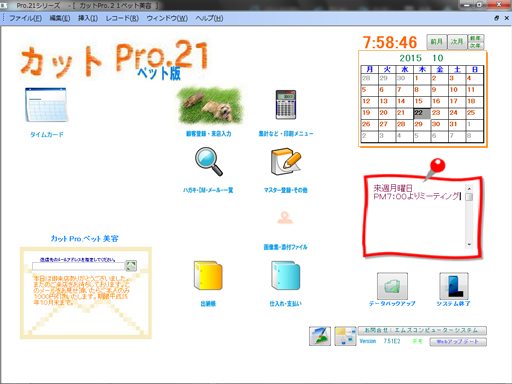The image size is (512, 384).
Task: Open the image attachments stamp icon
Action: click(x=285, y=218)
